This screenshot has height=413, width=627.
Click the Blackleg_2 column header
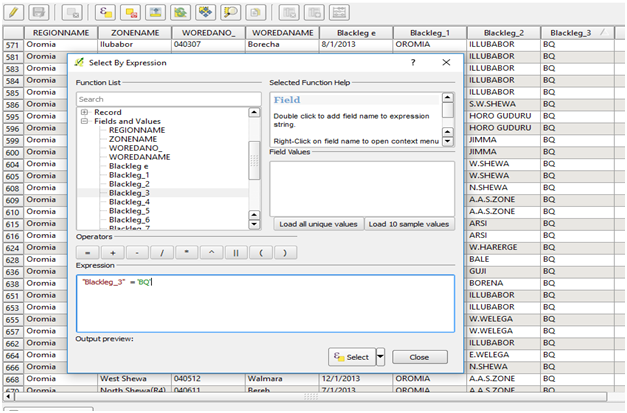pyautogui.click(x=503, y=32)
